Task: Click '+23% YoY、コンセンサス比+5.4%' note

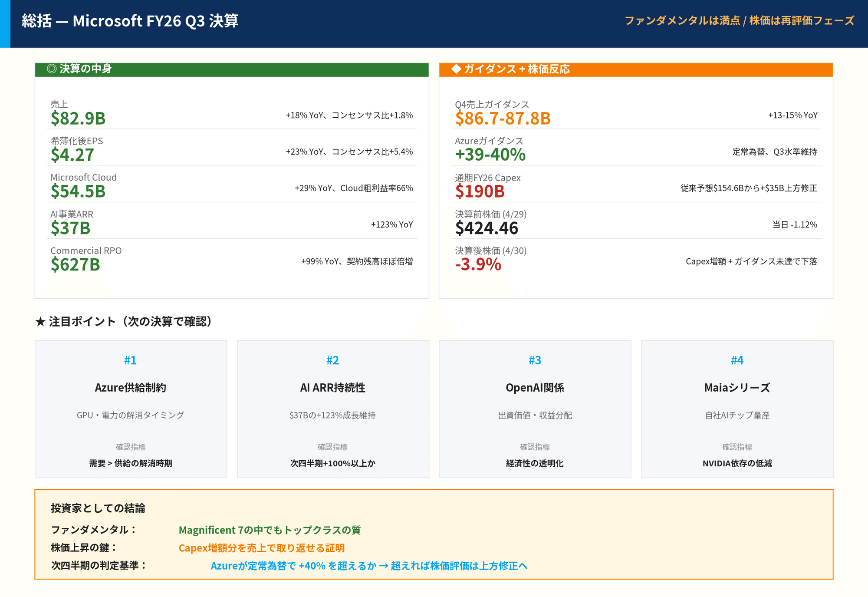Action: click(x=349, y=152)
